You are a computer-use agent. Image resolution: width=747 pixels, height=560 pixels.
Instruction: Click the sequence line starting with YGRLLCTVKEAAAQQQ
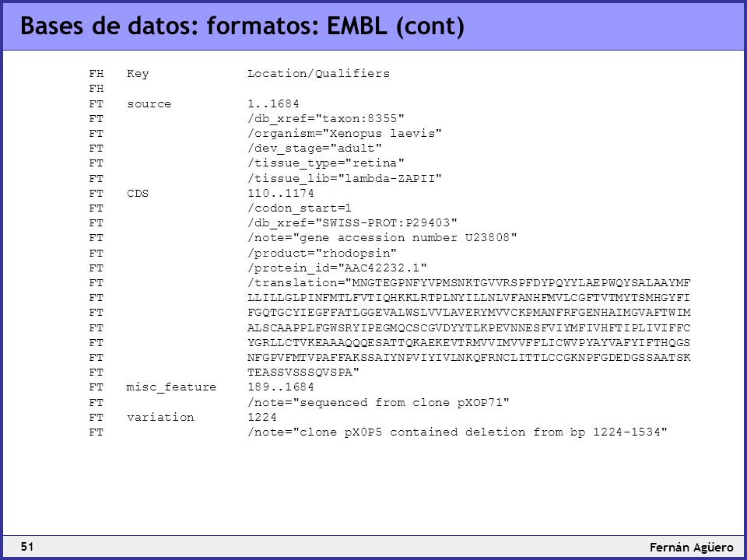(468, 343)
